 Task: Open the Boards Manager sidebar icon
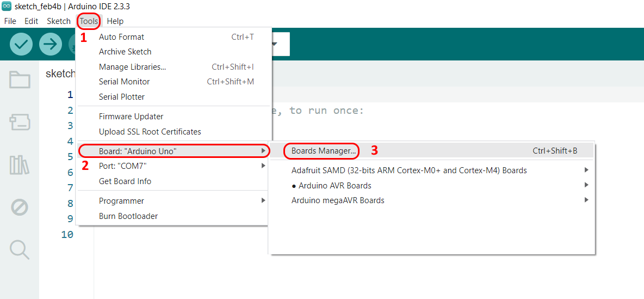(20, 123)
